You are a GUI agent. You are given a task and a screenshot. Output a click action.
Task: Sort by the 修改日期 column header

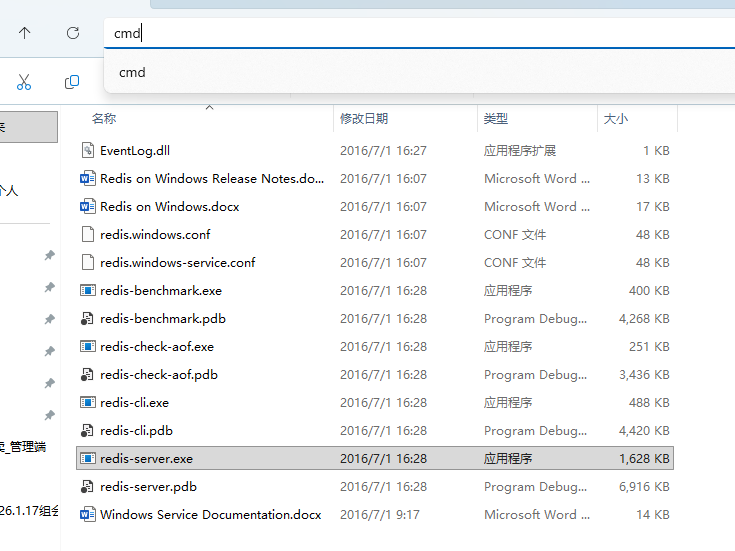pyautogui.click(x=364, y=119)
